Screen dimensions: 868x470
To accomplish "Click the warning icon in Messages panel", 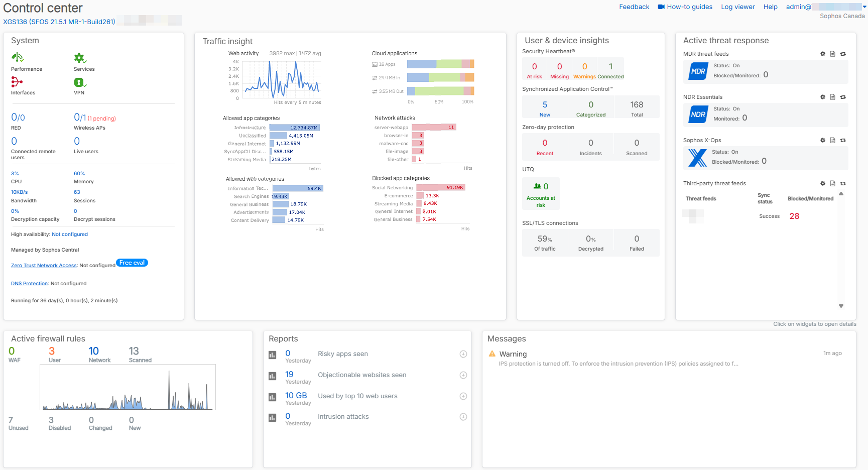I will (x=492, y=354).
